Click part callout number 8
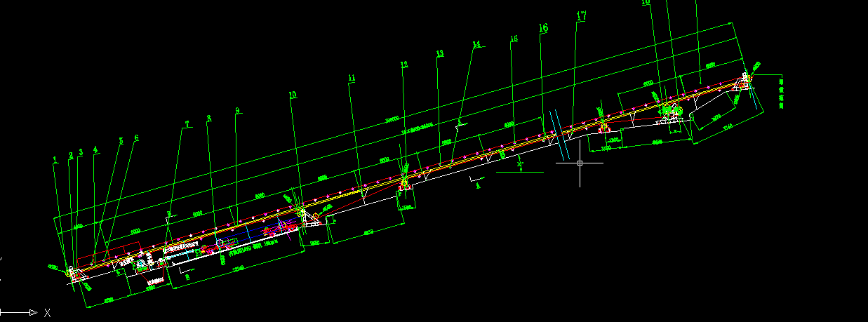The image size is (868, 322). [209, 118]
